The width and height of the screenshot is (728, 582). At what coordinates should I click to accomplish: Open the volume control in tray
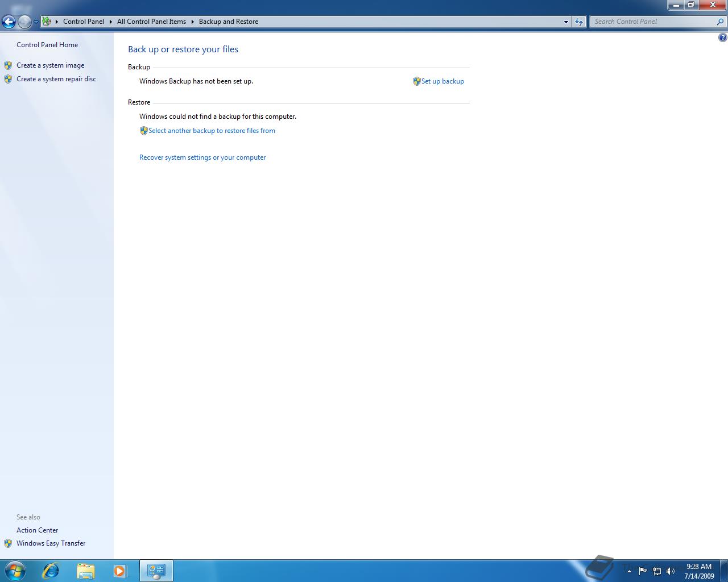click(671, 571)
